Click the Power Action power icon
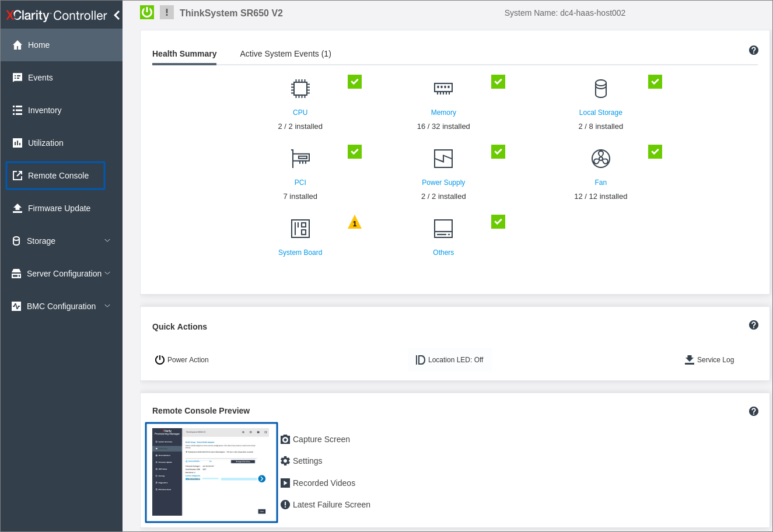Viewport: 773px width, 532px height. (x=160, y=360)
